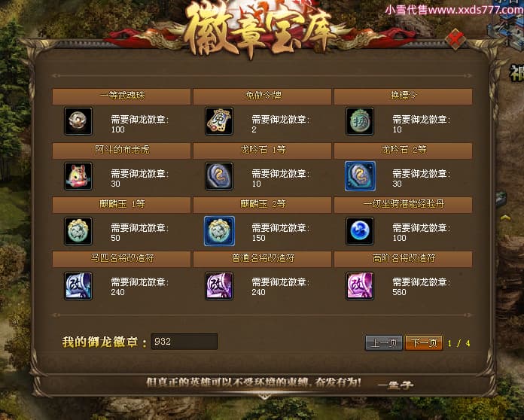The width and height of the screenshot is (524, 420).
Task: Select the 一等武魂珠 item icon
Action: click(x=78, y=121)
